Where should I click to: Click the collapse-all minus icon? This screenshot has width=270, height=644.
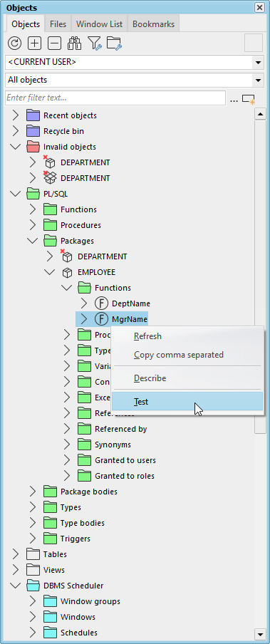[x=55, y=43]
